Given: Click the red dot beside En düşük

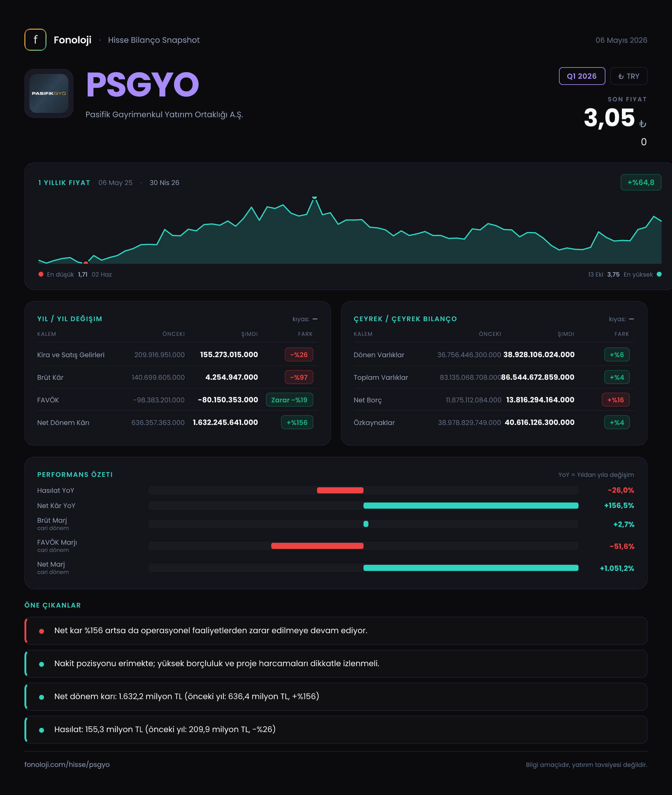Looking at the screenshot, I should tap(41, 274).
